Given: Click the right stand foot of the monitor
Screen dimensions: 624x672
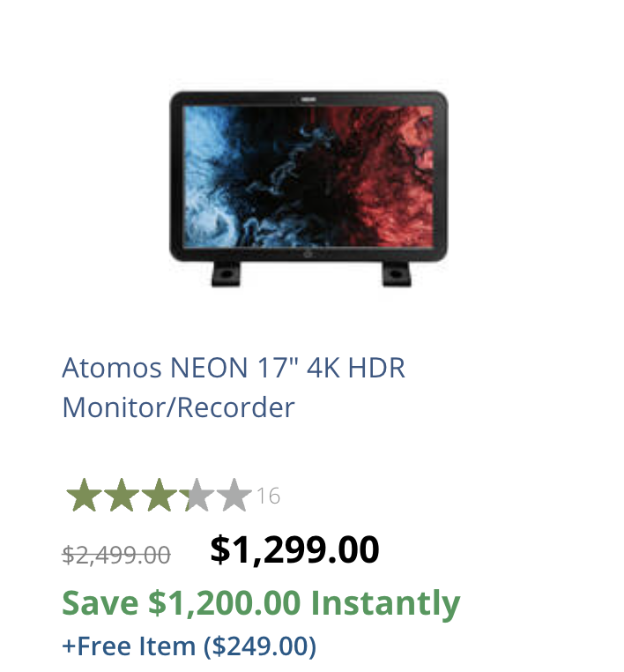Looking at the screenshot, I should click(x=396, y=273).
